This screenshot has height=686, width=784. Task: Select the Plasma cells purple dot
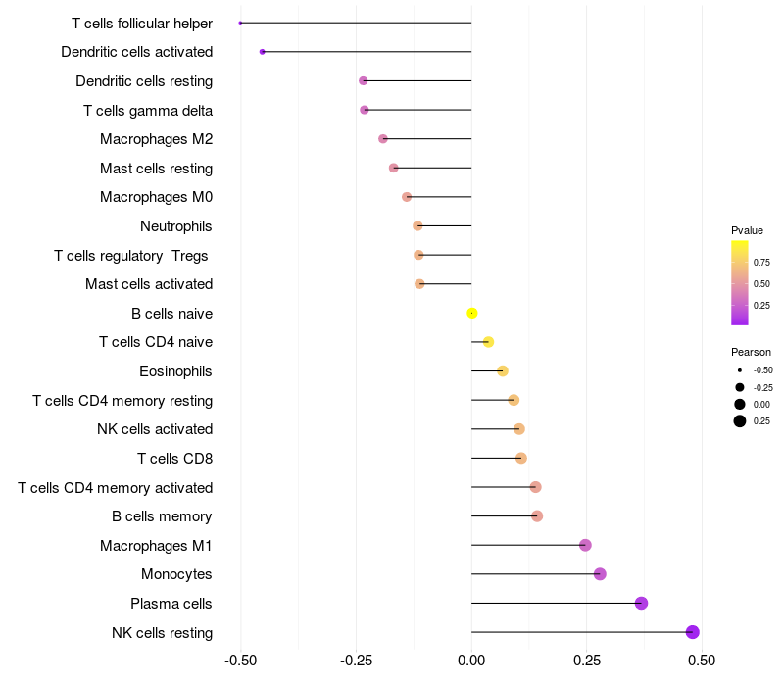click(x=641, y=603)
